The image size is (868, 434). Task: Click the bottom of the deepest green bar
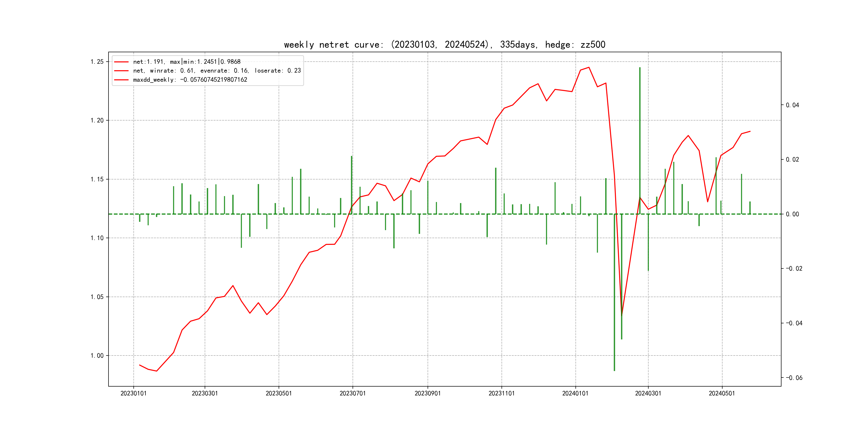click(x=614, y=370)
